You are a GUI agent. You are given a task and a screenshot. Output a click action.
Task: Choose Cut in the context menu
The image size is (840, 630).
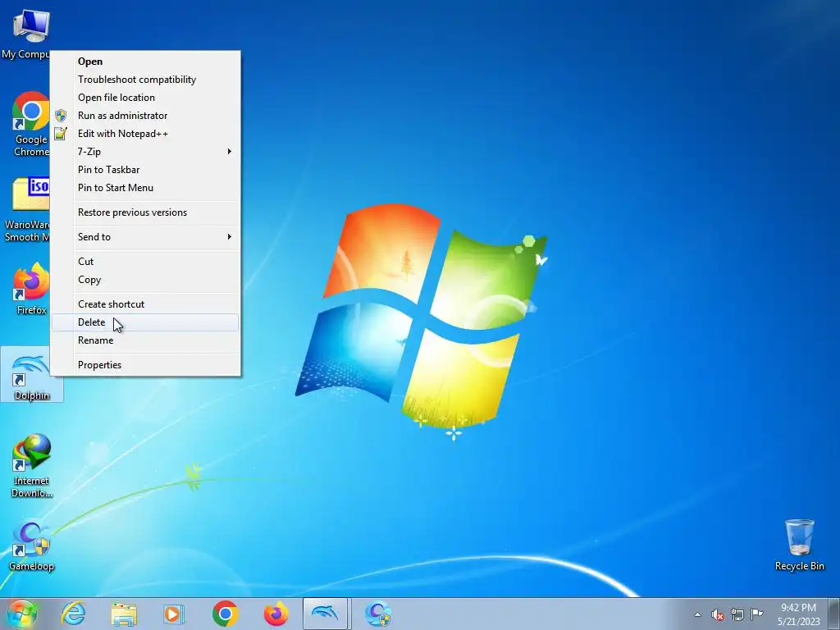coord(145,262)
